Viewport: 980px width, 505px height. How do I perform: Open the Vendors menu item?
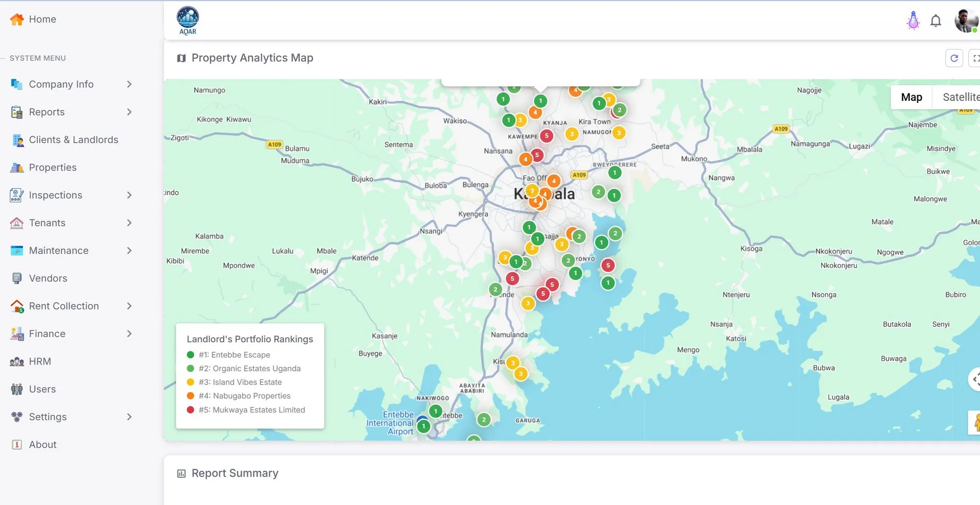(x=48, y=278)
